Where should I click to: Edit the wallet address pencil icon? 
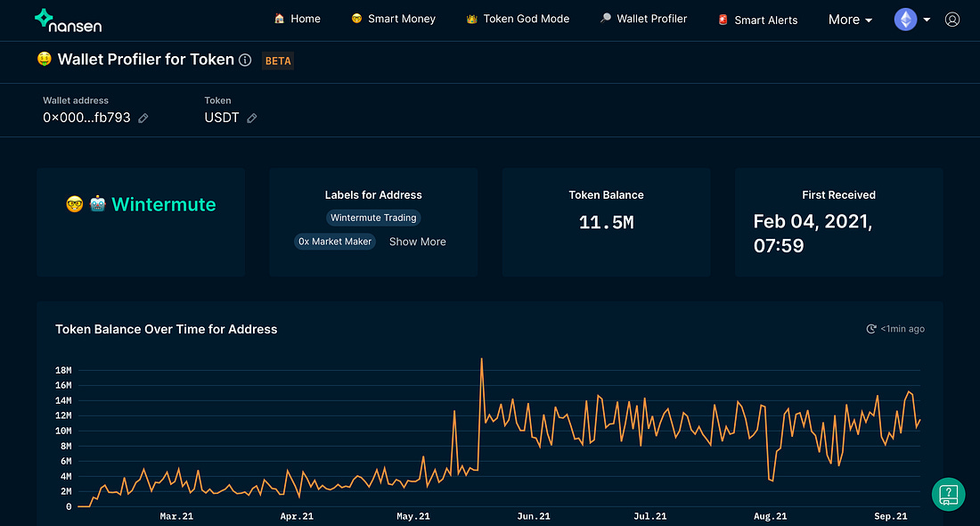(x=143, y=118)
